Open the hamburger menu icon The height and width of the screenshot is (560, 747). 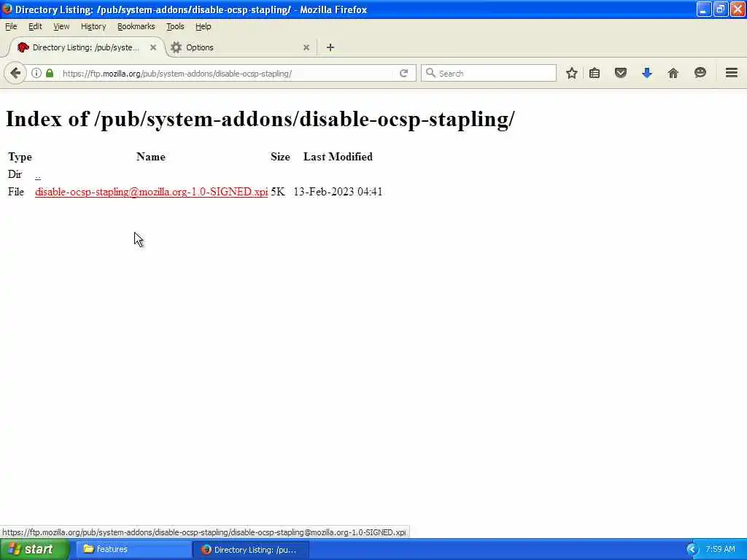pos(732,73)
